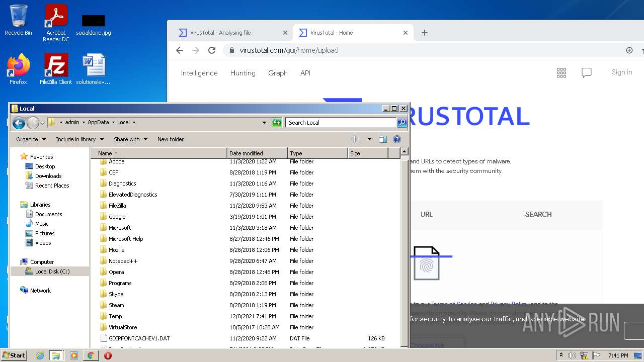Select the Google folder row
This screenshot has width=644, height=362.
coord(246,217)
